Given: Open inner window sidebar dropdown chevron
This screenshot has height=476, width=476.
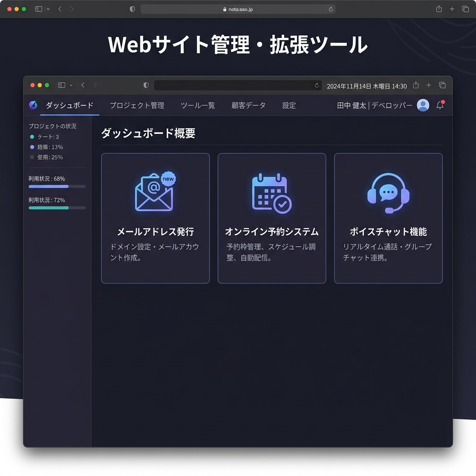Looking at the screenshot, I should pyautogui.click(x=71, y=86).
